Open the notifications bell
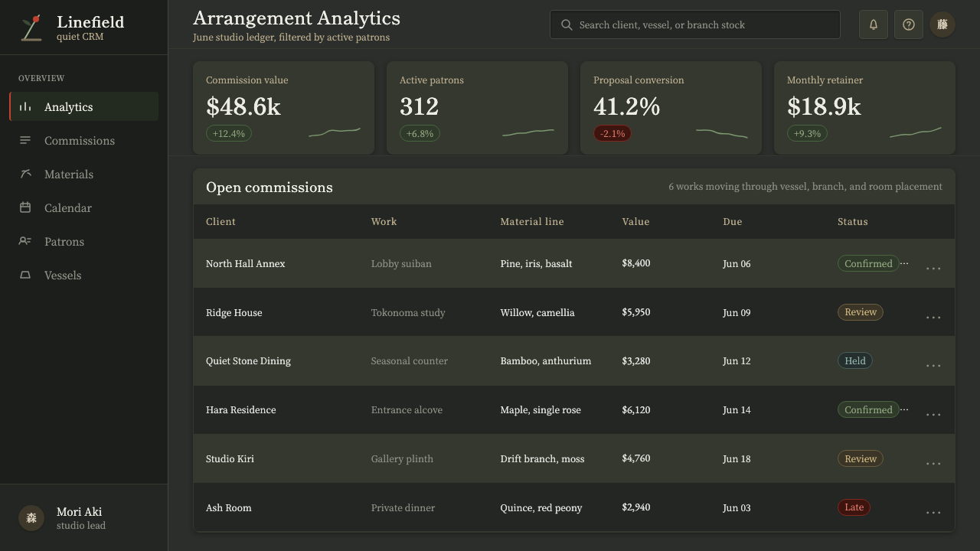Screen dimensions: 980x551 tap(874, 24)
